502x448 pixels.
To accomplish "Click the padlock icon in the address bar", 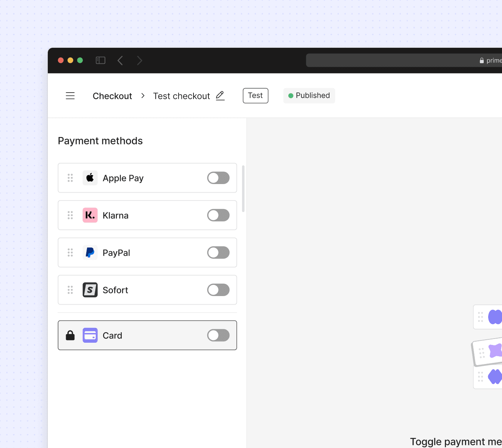I will (x=482, y=60).
